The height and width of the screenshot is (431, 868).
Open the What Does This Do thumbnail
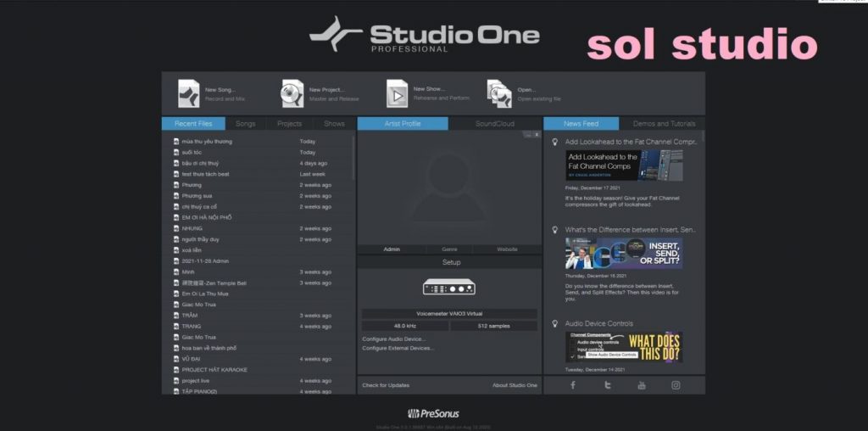coord(624,347)
